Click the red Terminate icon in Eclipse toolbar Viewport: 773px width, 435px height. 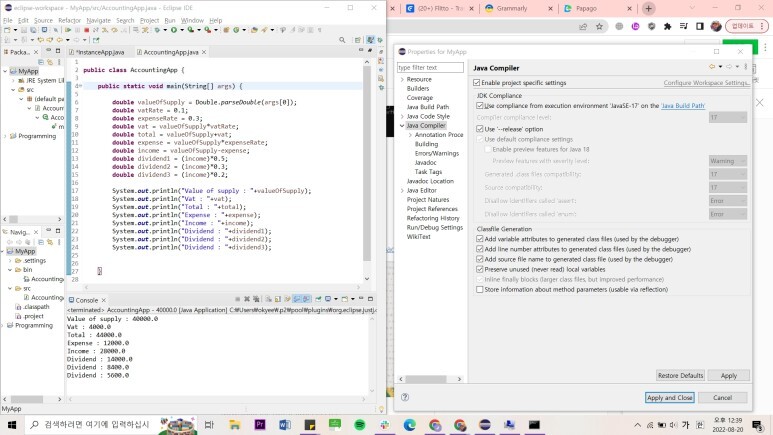(86, 30)
